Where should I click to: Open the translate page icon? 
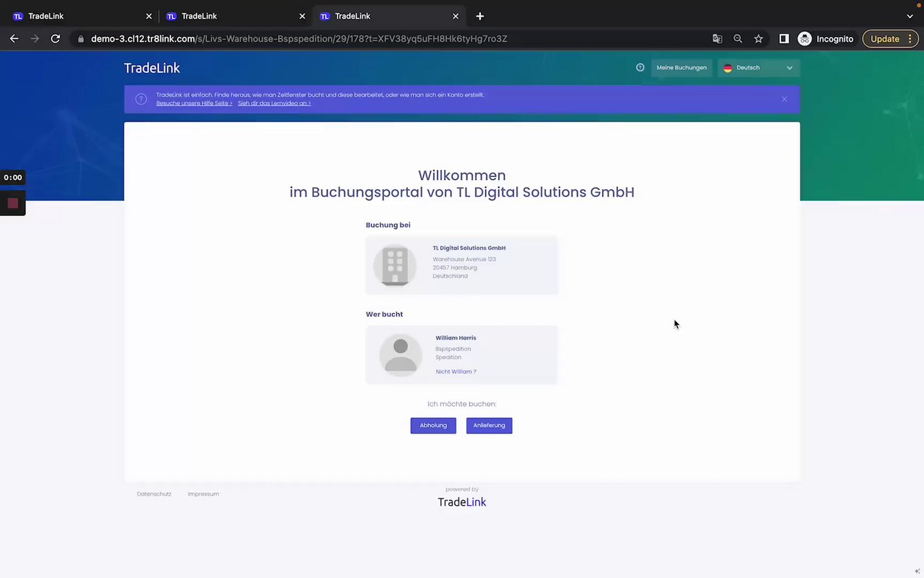(717, 39)
